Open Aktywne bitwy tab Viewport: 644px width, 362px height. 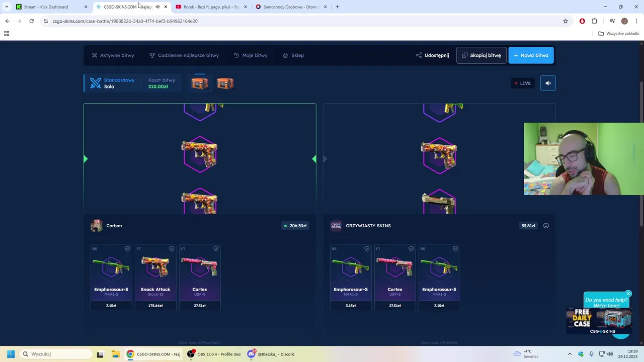113,55
